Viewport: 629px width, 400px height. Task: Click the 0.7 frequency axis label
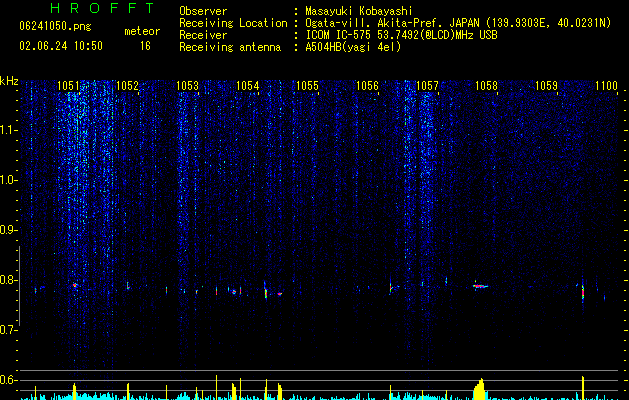coord(8,330)
